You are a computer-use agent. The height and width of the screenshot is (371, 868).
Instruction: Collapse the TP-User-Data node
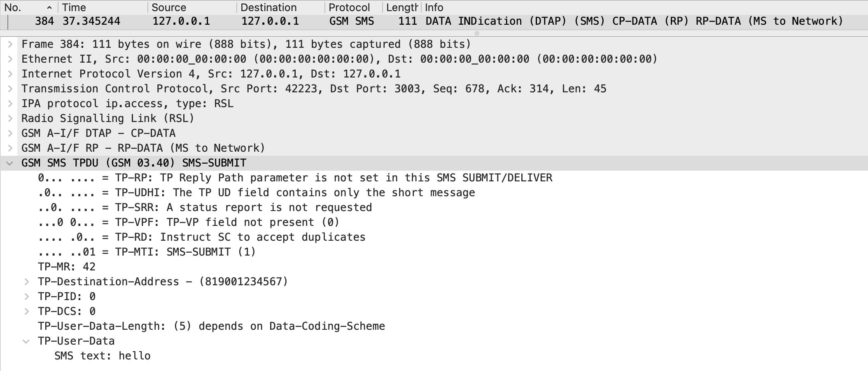(26, 341)
